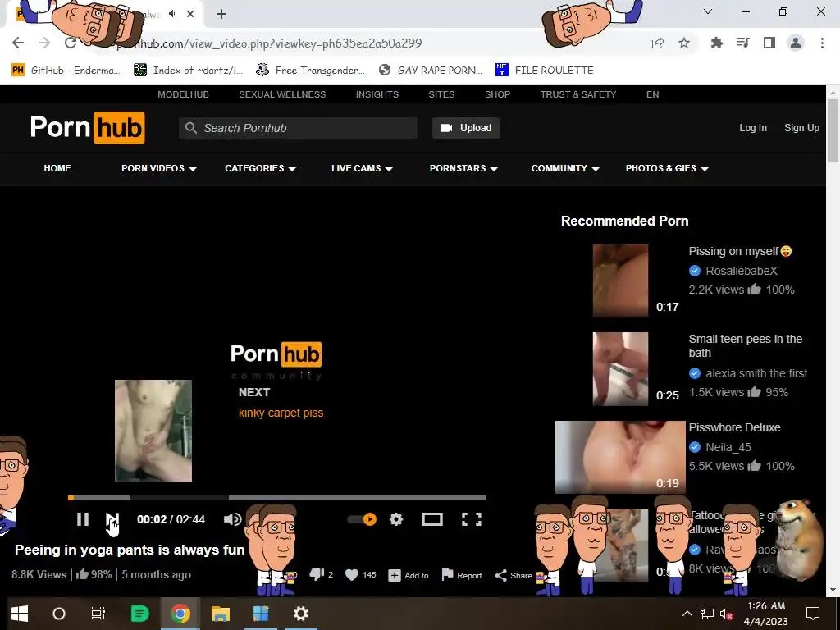Skip to the next video in player
Screen dimensions: 840x630
coord(112,519)
